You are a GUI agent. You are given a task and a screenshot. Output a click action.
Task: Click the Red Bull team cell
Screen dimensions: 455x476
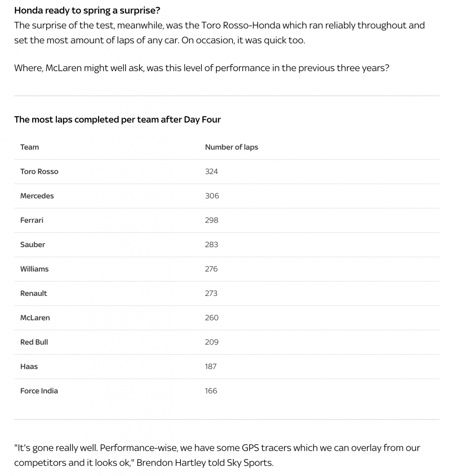click(x=34, y=342)
